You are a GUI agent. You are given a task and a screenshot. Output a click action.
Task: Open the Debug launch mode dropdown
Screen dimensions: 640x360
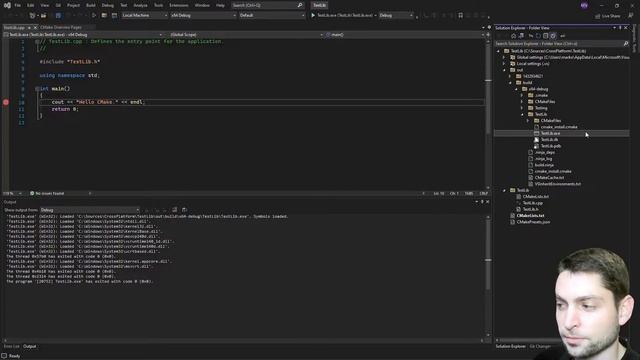tap(396, 15)
